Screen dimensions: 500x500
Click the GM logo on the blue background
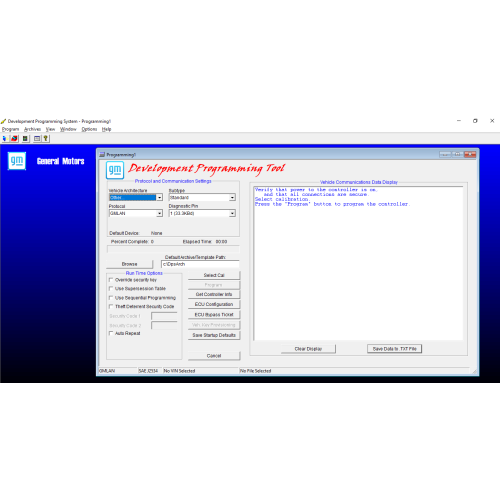17,161
